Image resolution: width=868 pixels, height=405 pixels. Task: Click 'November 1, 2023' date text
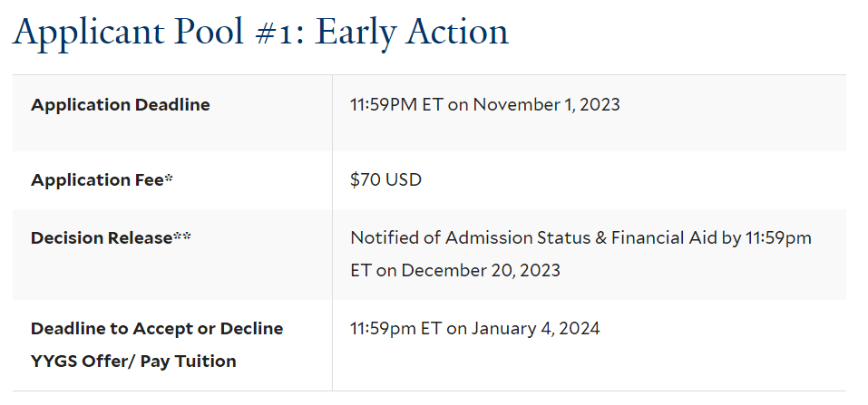[x=546, y=104]
